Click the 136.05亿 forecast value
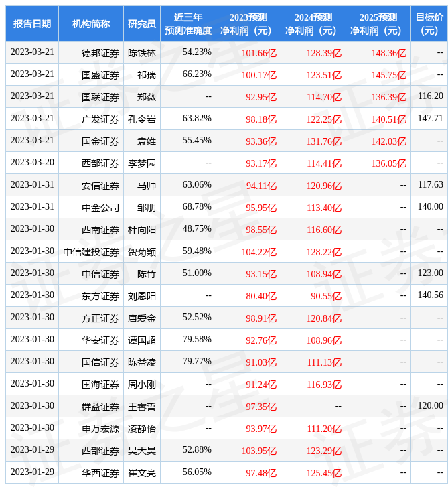448x489 pixels. (x=389, y=163)
